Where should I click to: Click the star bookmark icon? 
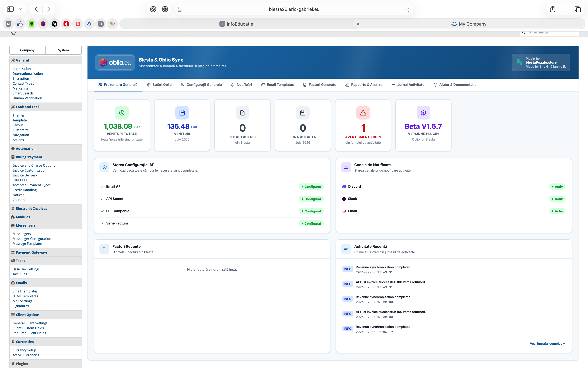pyautogui.click(x=14, y=33)
